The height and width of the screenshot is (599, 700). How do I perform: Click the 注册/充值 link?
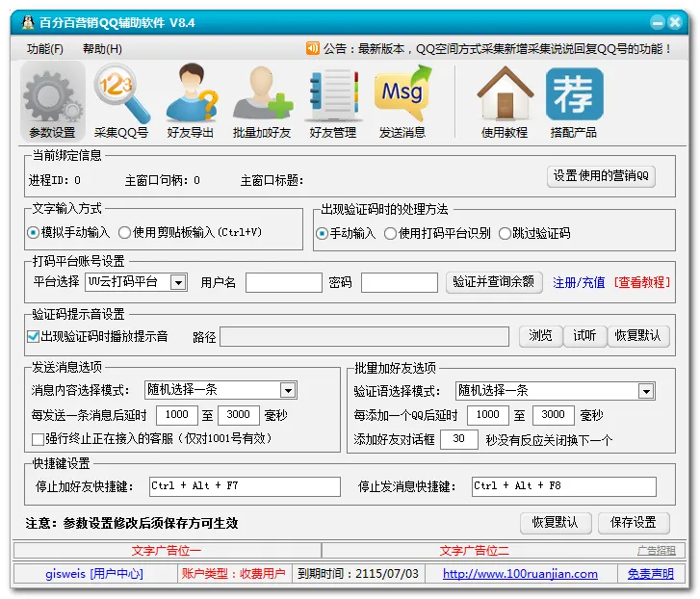click(579, 282)
